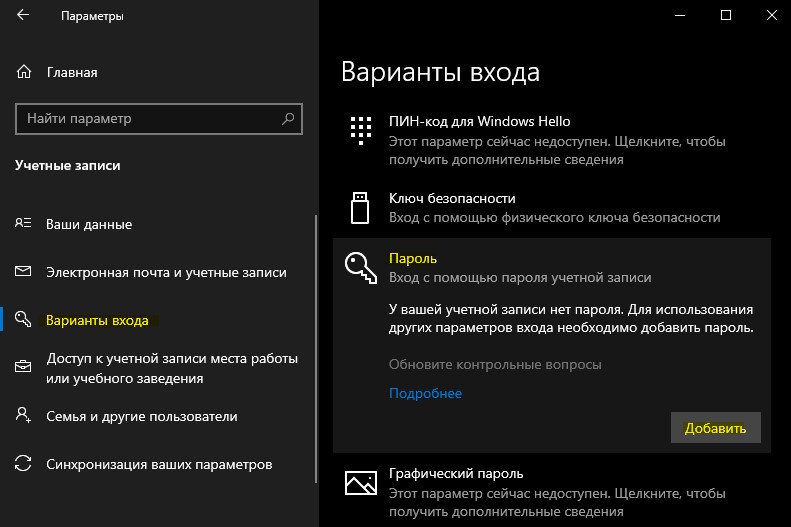Click the Учетные записи heading
Image resolution: width=791 pixels, height=527 pixels.
pos(68,165)
